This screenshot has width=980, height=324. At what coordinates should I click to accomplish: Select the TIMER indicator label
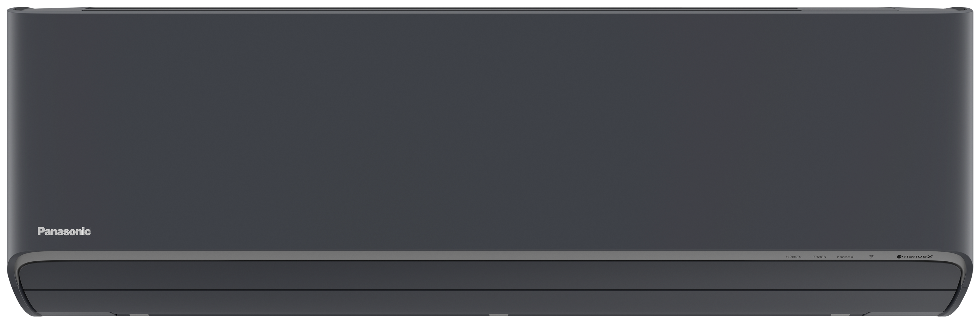pyautogui.click(x=819, y=257)
